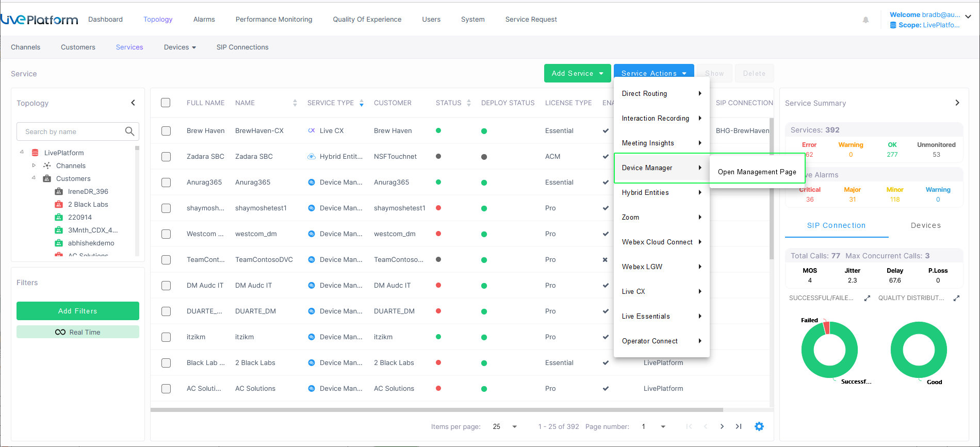
Task: Click the Customers briefcase icon in tree
Action: [47, 178]
